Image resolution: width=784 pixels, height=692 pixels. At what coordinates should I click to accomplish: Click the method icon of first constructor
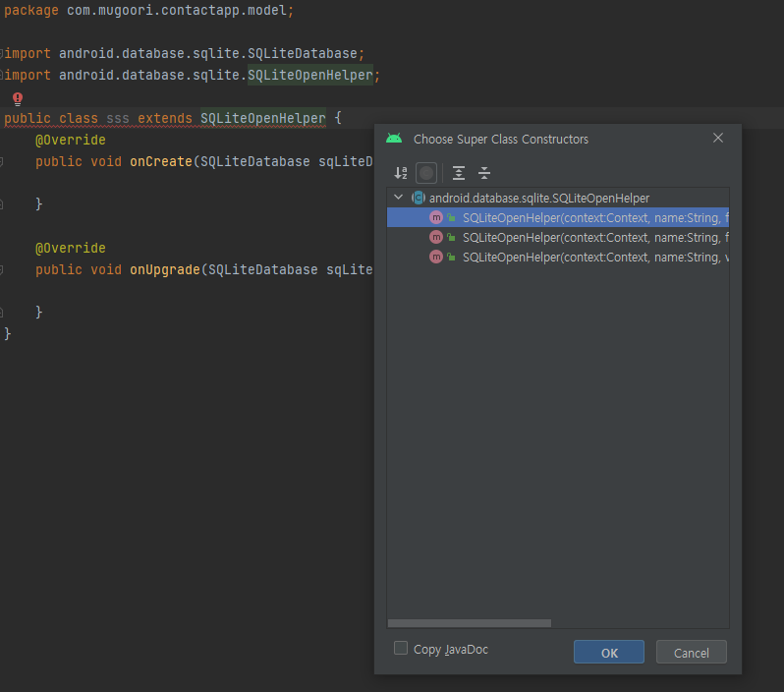pyautogui.click(x=436, y=217)
